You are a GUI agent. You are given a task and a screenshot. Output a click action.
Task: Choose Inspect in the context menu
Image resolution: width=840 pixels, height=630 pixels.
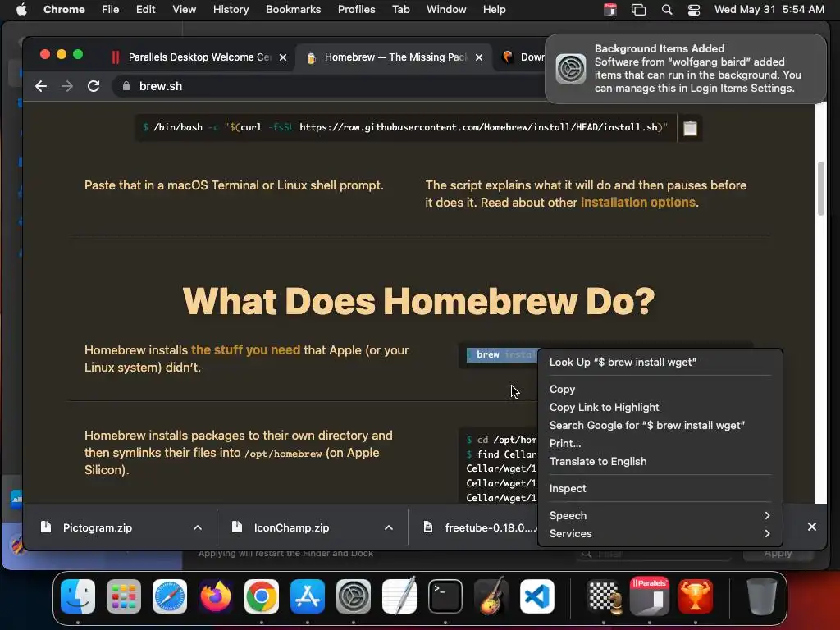tap(660, 489)
